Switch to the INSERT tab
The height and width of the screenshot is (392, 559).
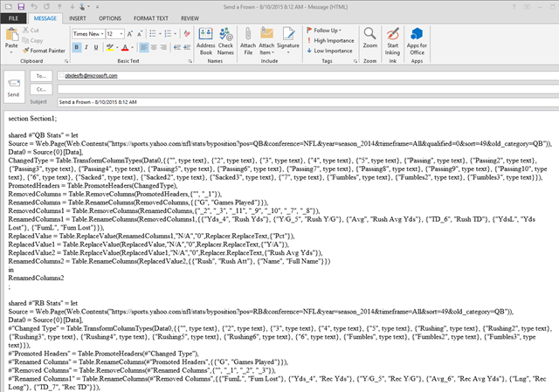coord(78,18)
